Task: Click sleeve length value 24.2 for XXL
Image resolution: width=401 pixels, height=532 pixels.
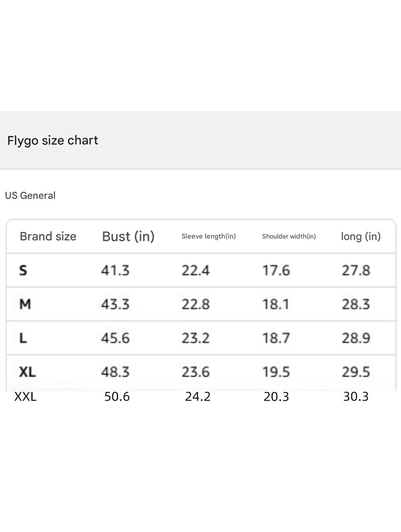Action: pos(198,397)
